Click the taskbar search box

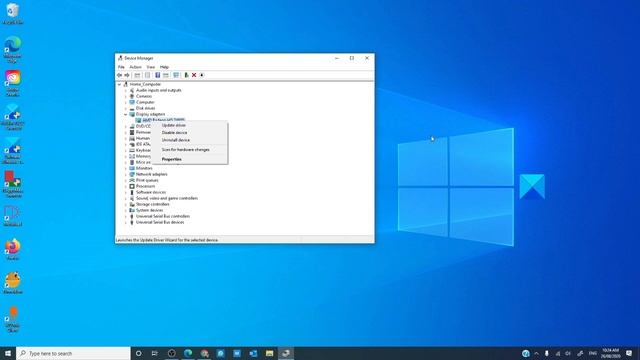(73, 353)
